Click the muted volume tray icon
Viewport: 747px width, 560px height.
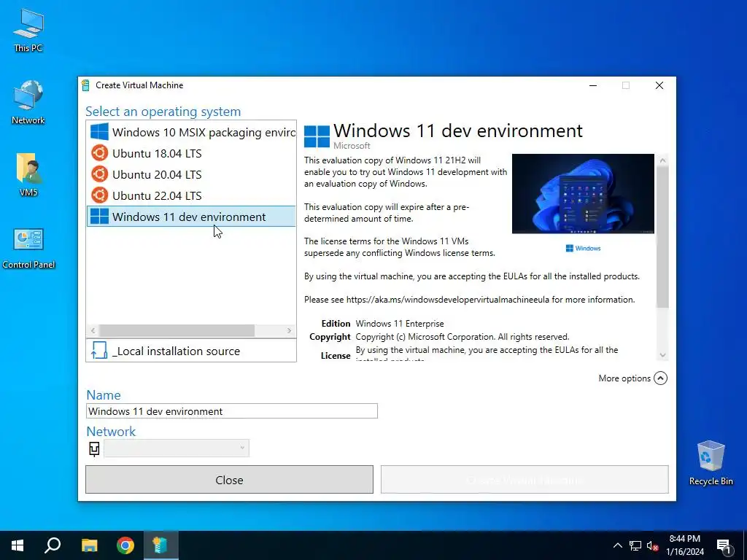click(653, 545)
